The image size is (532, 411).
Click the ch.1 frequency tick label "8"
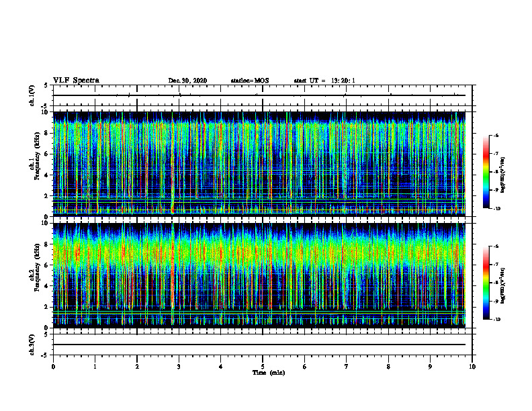click(47, 133)
